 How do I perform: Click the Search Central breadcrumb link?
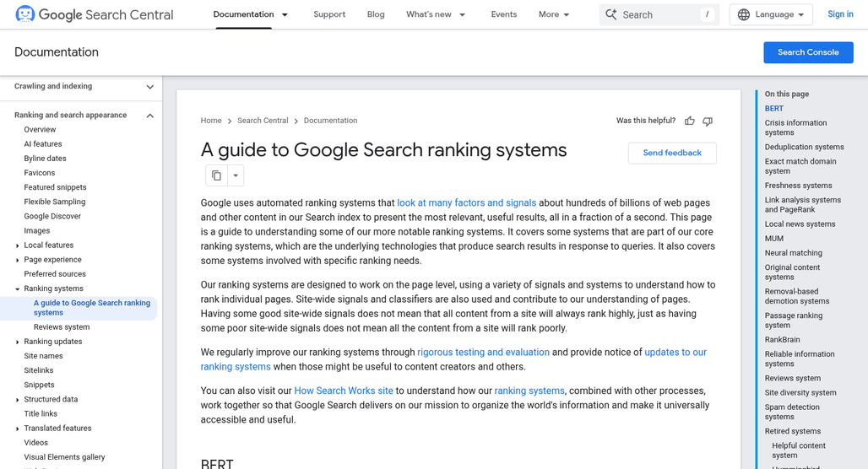point(263,121)
